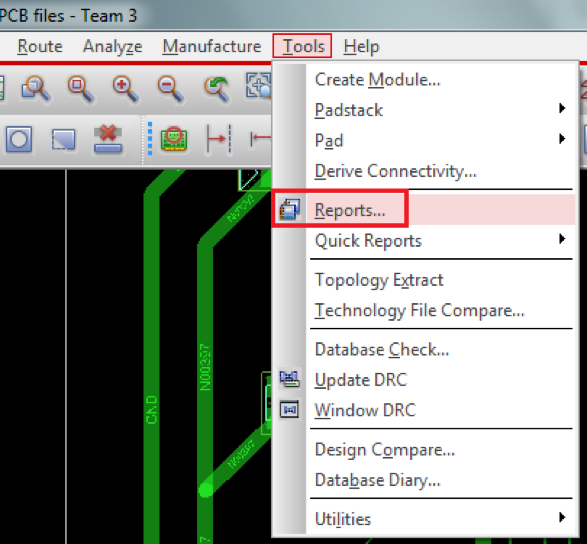This screenshot has width=587, height=544.
Task: Click the zoom out magnifier icon
Action: pyautogui.click(x=171, y=89)
